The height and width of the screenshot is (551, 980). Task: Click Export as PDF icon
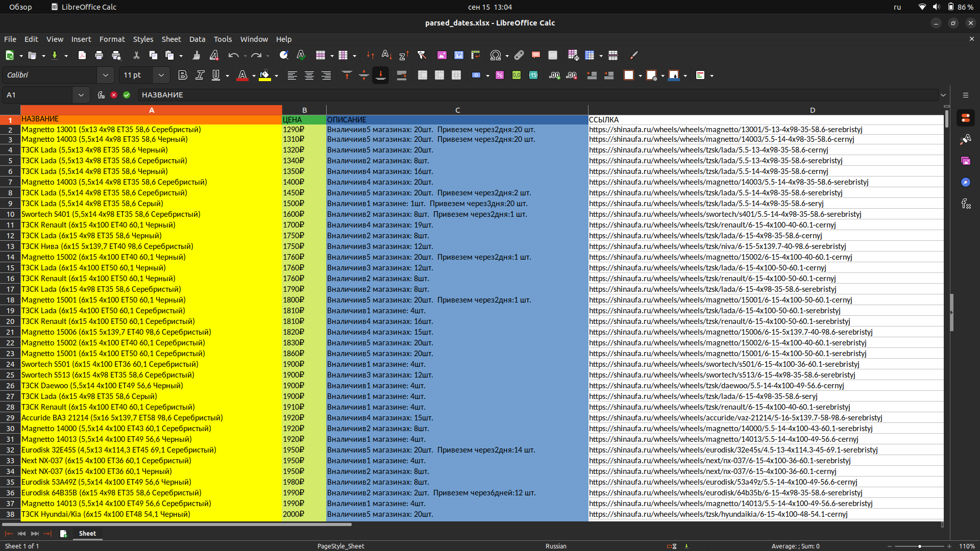pos(82,56)
